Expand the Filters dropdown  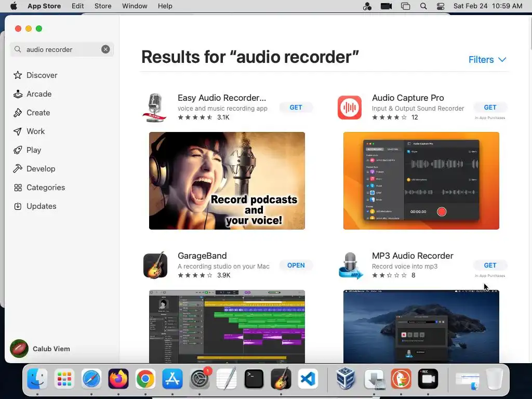point(487,60)
